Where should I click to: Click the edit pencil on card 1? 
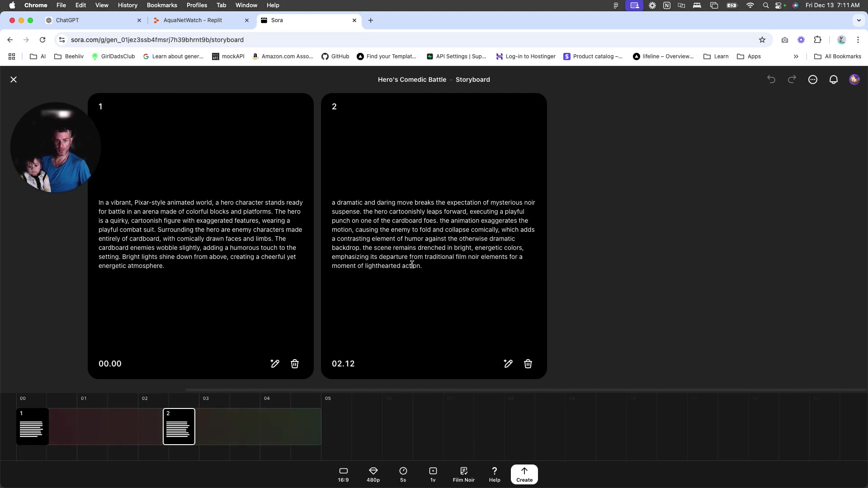tap(275, 364)
